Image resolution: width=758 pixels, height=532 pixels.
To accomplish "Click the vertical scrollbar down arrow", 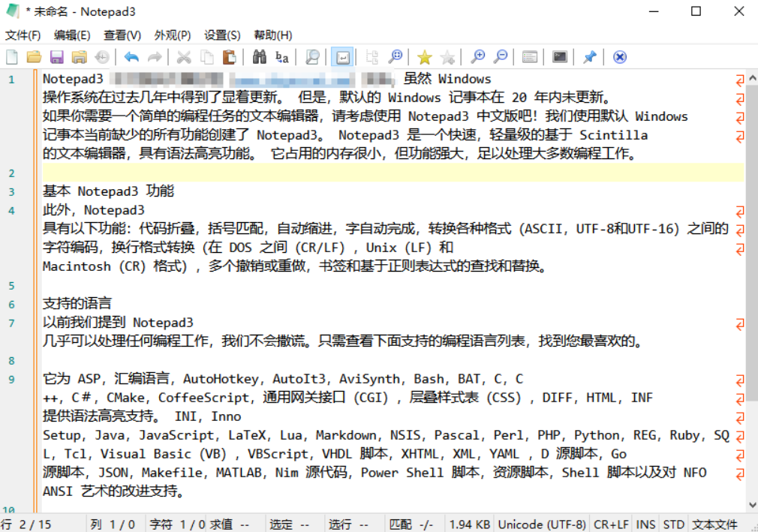I will click(752, 505).
